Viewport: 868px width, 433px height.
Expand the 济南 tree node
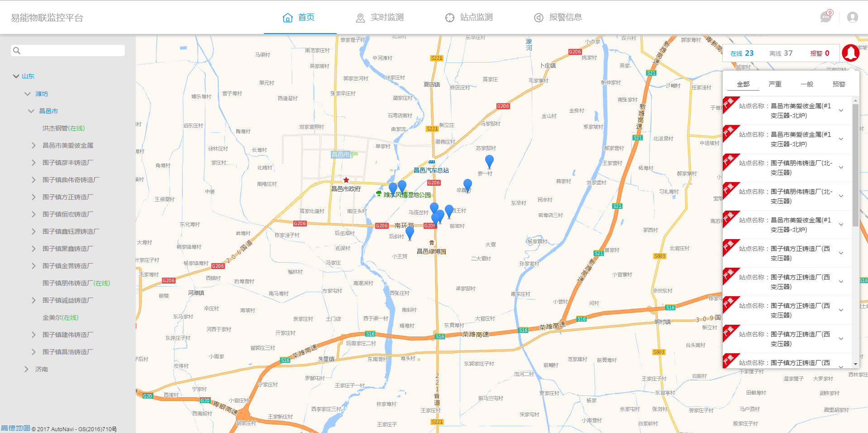[26, 369]
